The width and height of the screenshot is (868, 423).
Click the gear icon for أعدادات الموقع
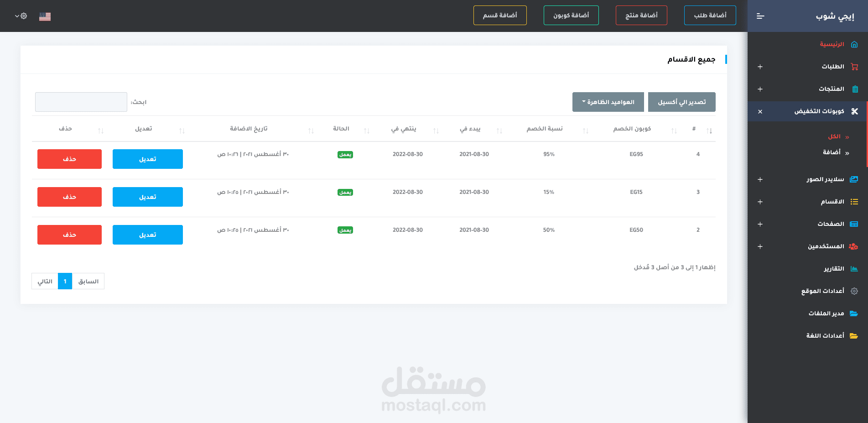(x=854, y=291)
